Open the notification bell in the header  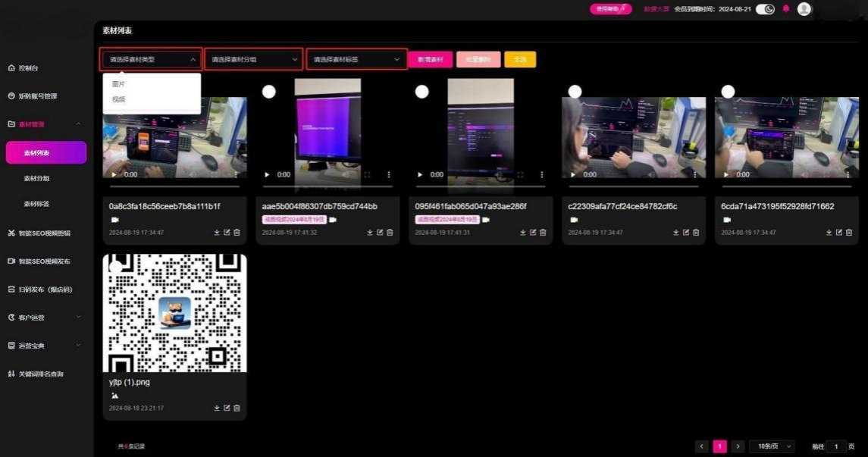point(785,9)
